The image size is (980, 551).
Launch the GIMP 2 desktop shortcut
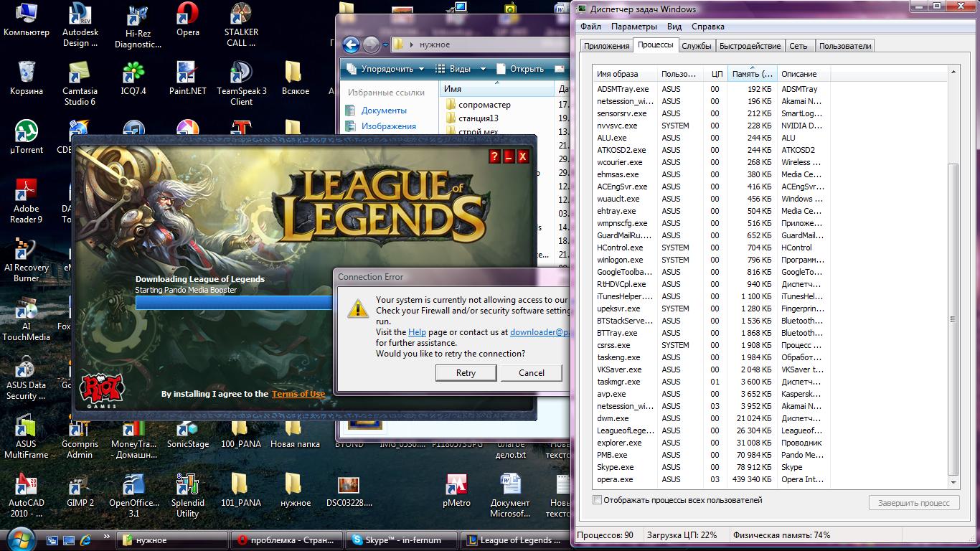point(80,485)
